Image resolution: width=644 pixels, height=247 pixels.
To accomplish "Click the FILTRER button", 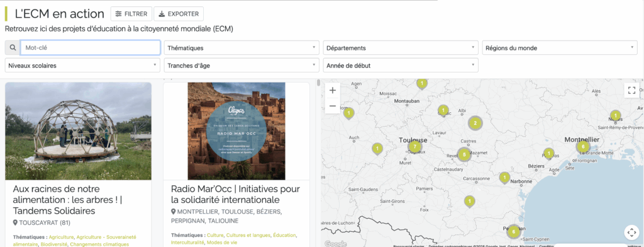I will tap(131, 14).
